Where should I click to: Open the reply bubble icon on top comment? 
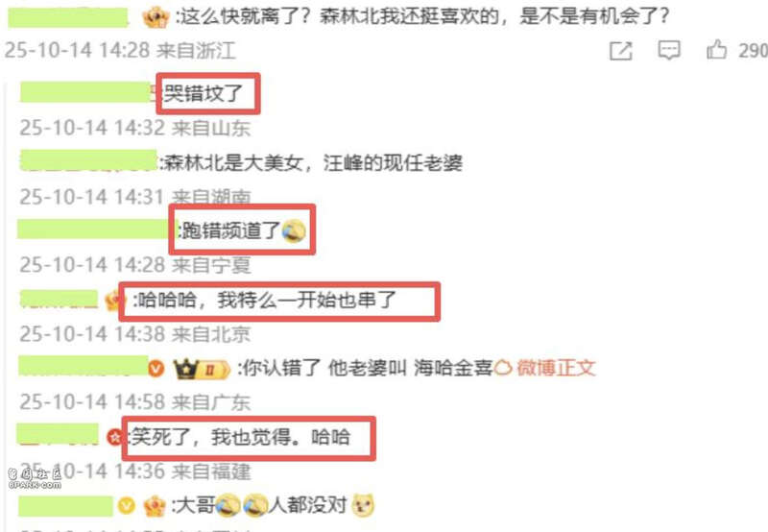(668, 50)
